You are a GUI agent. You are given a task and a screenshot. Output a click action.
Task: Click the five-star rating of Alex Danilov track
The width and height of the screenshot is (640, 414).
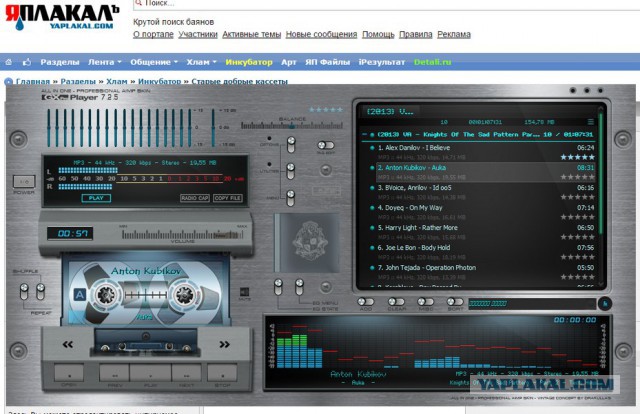577,157
